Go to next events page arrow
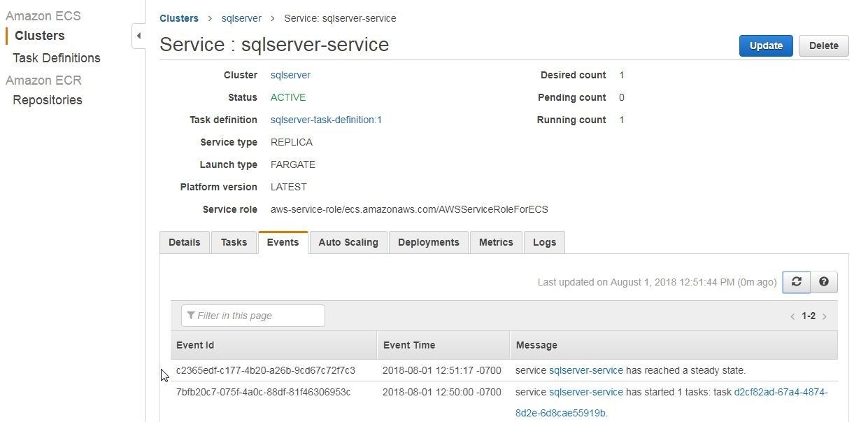868x422 pixels. 825,316
